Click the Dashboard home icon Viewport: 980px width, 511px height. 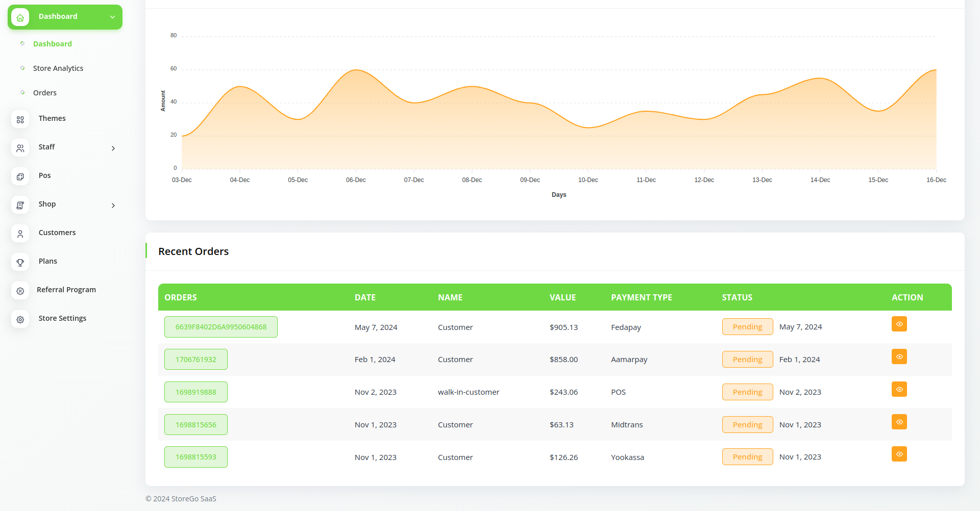[x=20, y=17]
